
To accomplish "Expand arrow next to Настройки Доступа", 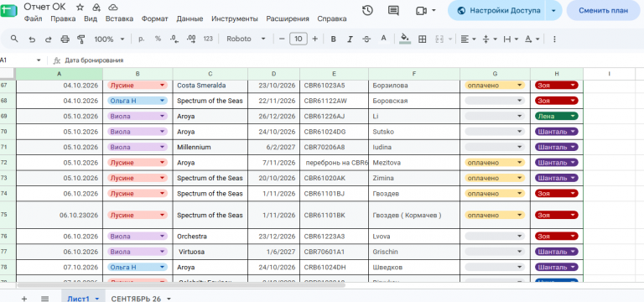I will click(x=553, y=11).
